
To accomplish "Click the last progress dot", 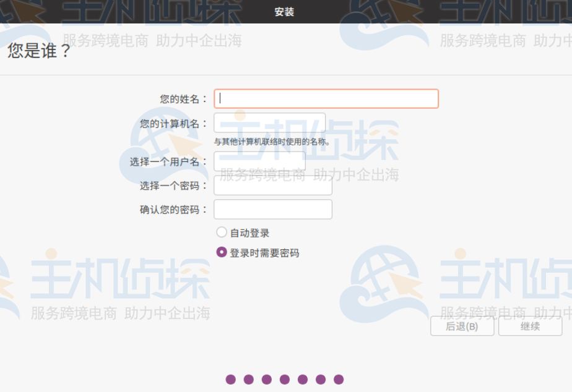I will point(339,380).
